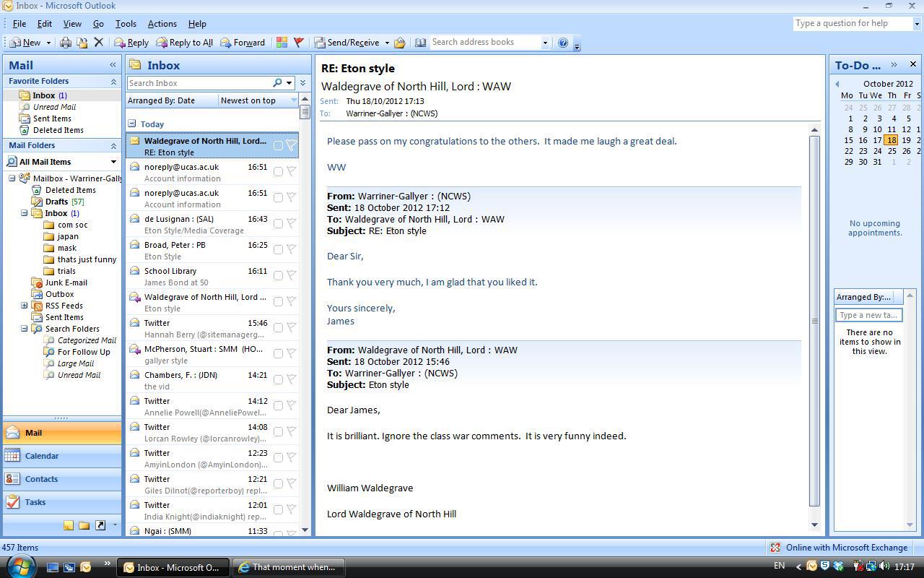The width and height of the screenshot is (924, 578).
Task: Collapse the Inbox subfolder tree
Action: click(x=25, y=213)
